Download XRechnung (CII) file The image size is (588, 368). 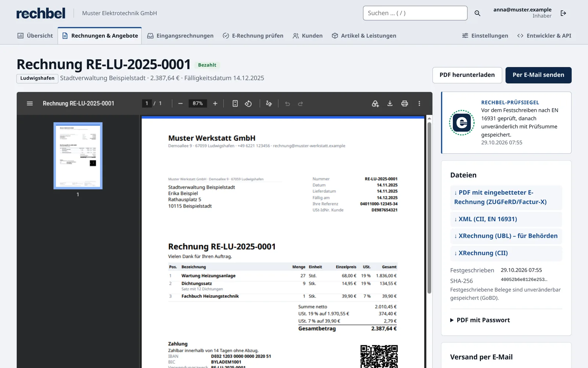pyautogui.click(x=506, y=253)
